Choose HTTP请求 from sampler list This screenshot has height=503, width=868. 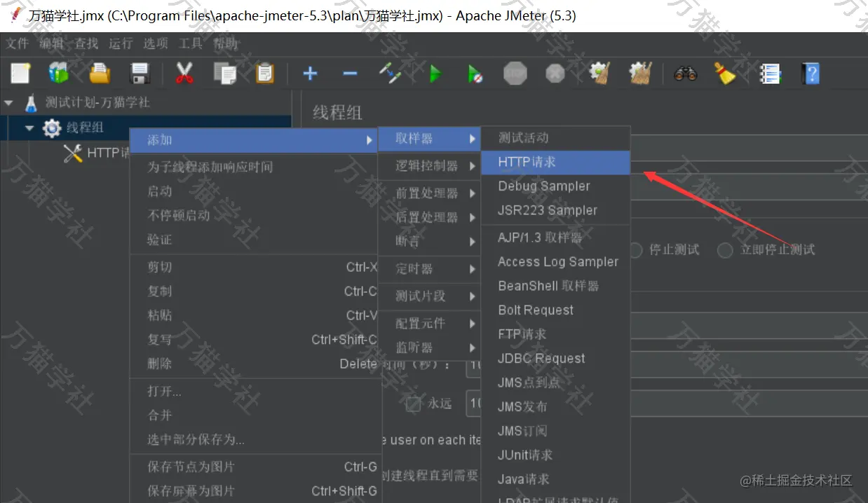point(556,162)
